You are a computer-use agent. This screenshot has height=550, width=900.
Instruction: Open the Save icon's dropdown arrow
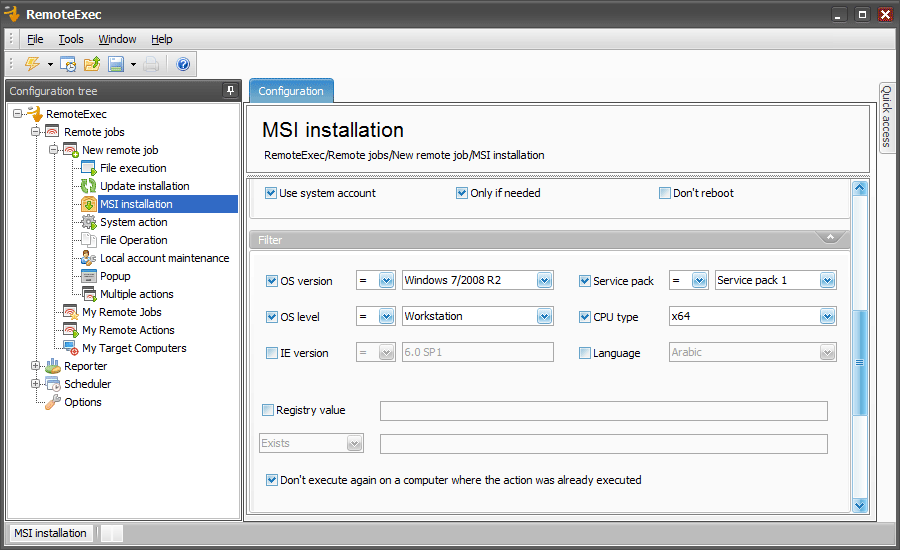(133, 64)
